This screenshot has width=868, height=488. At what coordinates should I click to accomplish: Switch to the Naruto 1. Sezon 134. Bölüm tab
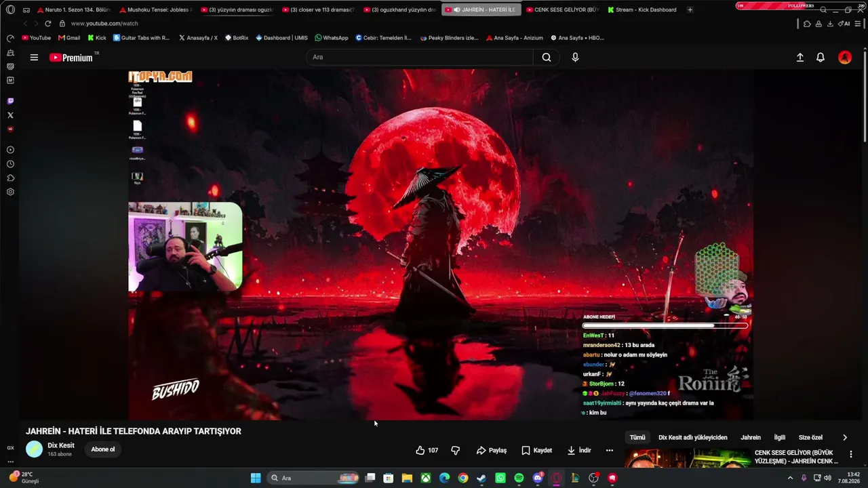74,9
